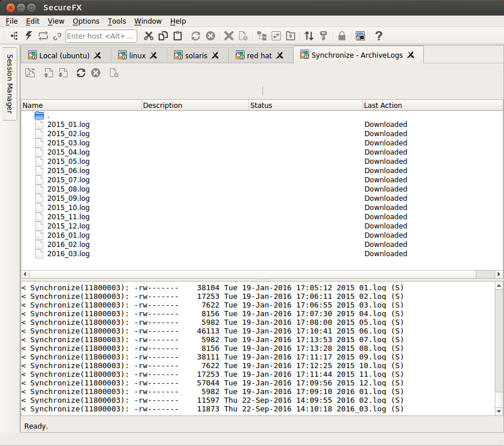Type a hostname in the Enter host field

(101, 36)
